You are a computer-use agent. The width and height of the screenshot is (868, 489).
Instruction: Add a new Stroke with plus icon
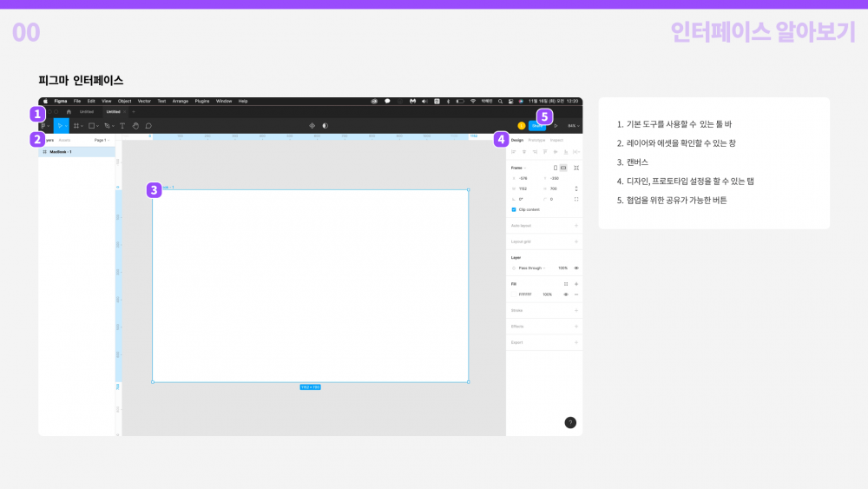click(x=576, y=310)
